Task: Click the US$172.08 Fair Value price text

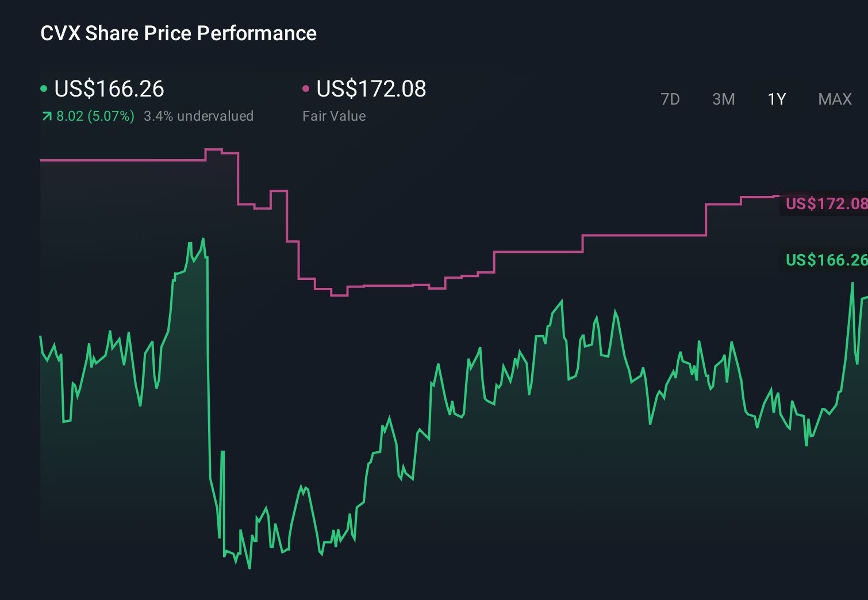Action: 371,89
